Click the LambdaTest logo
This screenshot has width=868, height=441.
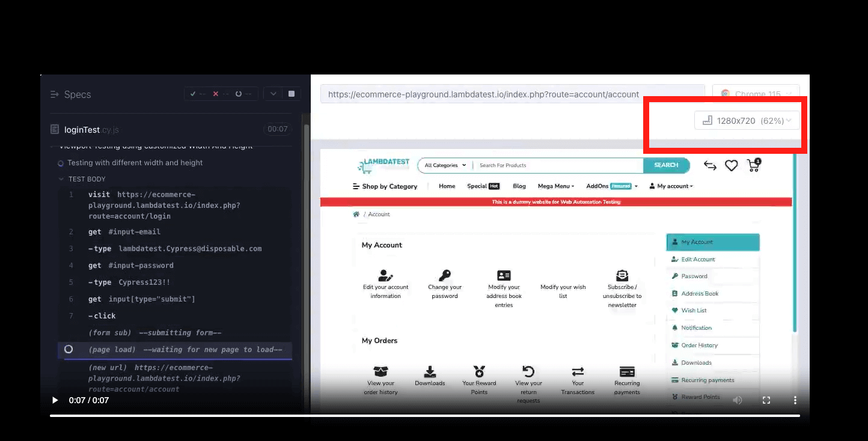(x=384, y=165)
